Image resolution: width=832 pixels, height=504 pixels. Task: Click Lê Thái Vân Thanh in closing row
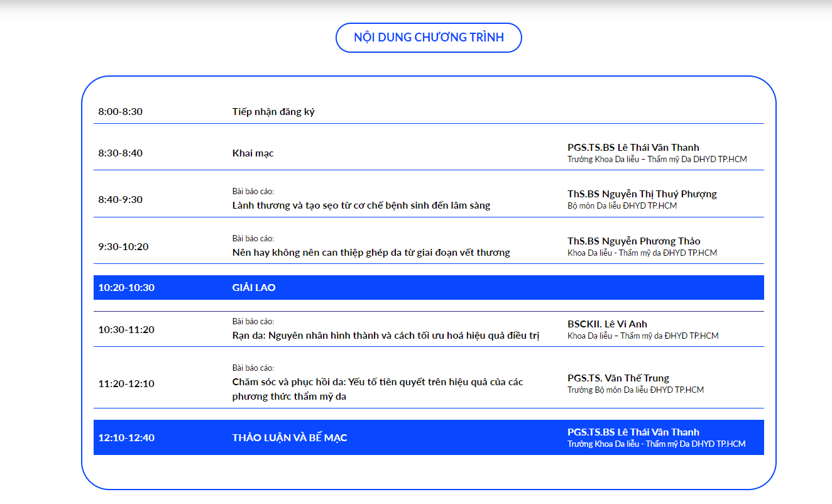click(633, 432)
